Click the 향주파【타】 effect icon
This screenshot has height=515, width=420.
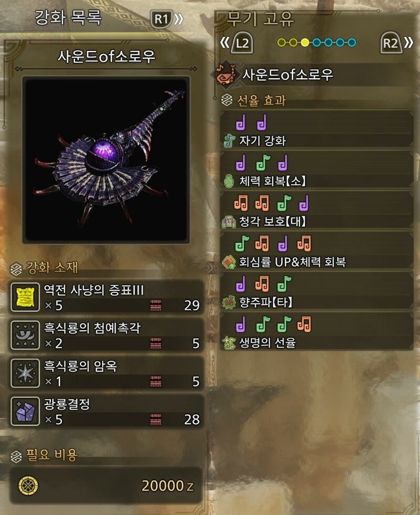229,302
